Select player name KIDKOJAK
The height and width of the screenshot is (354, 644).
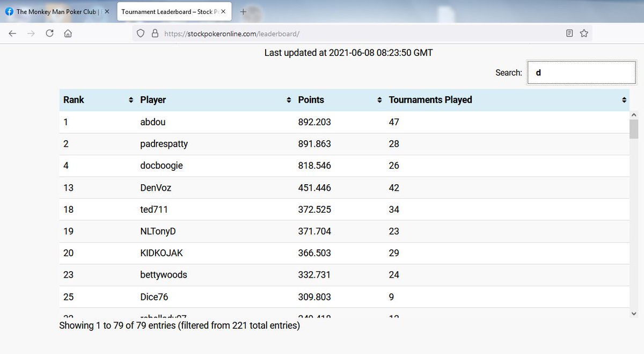[x=162, y=253]
